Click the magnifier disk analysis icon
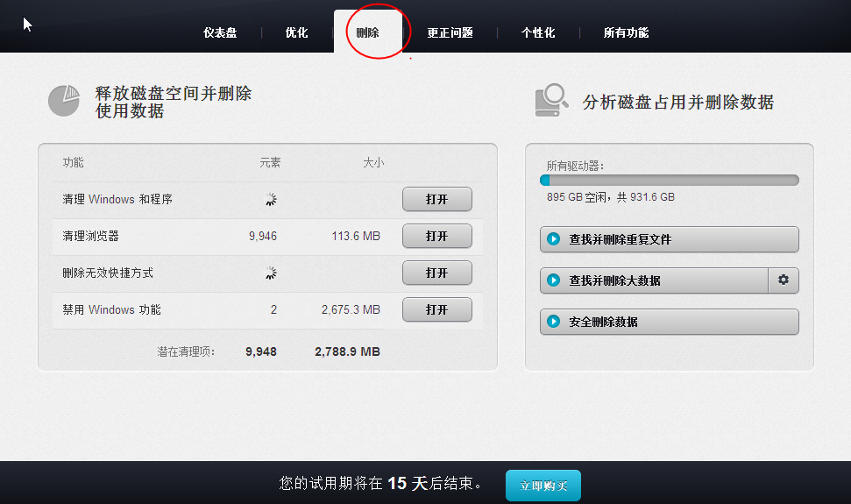 (x=551, y=100)
